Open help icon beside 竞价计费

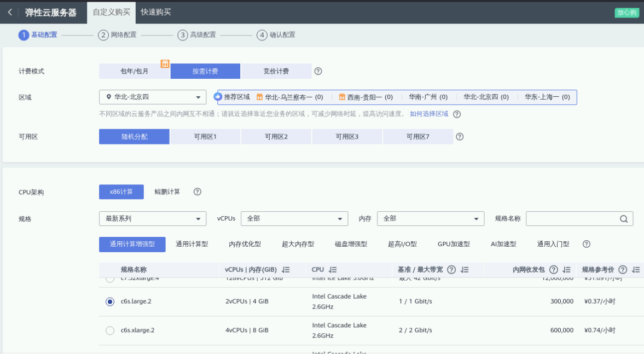(x=318, y=71)
